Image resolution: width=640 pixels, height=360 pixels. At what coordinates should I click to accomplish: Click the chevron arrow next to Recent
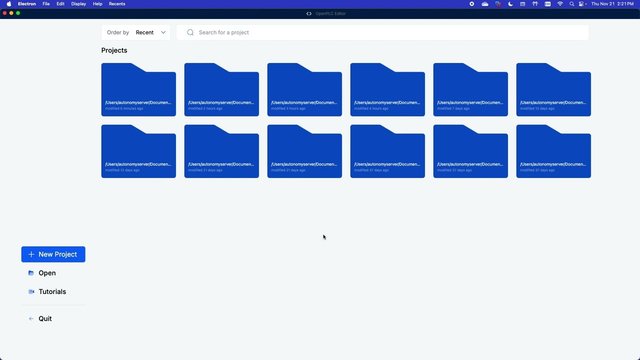tap(163, 32)
